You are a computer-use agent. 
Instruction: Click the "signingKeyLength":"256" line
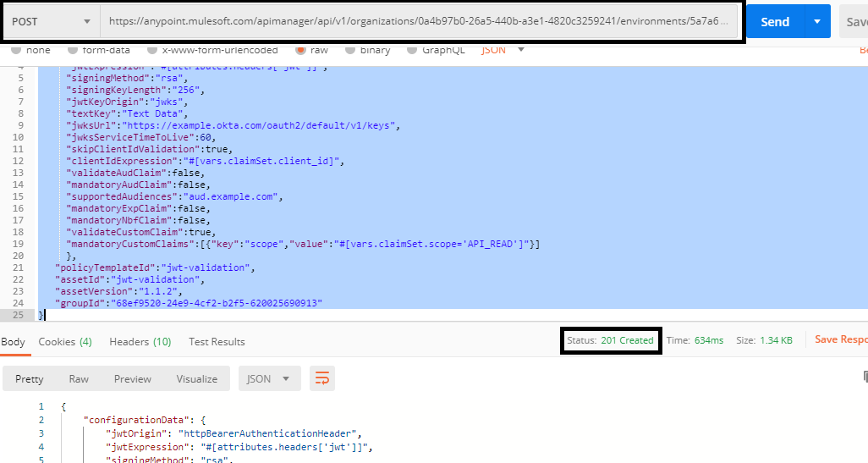(135, 90)
